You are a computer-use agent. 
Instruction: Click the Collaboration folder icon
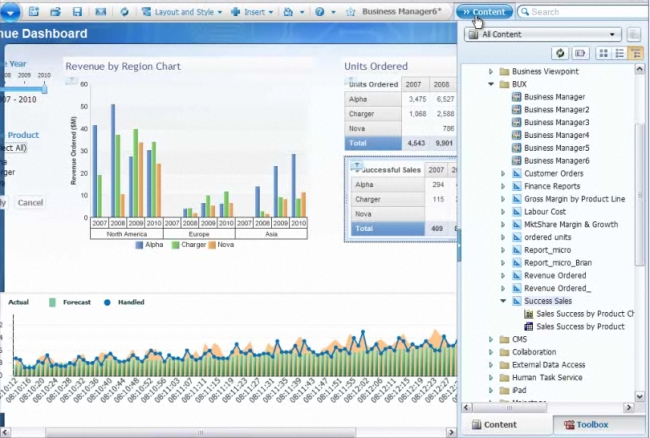click(504, 352)
